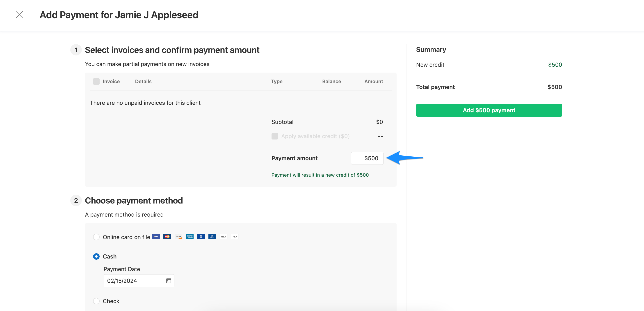Close the Add Payment dialog
The image size is (644, 311).
tap(19, 15)
